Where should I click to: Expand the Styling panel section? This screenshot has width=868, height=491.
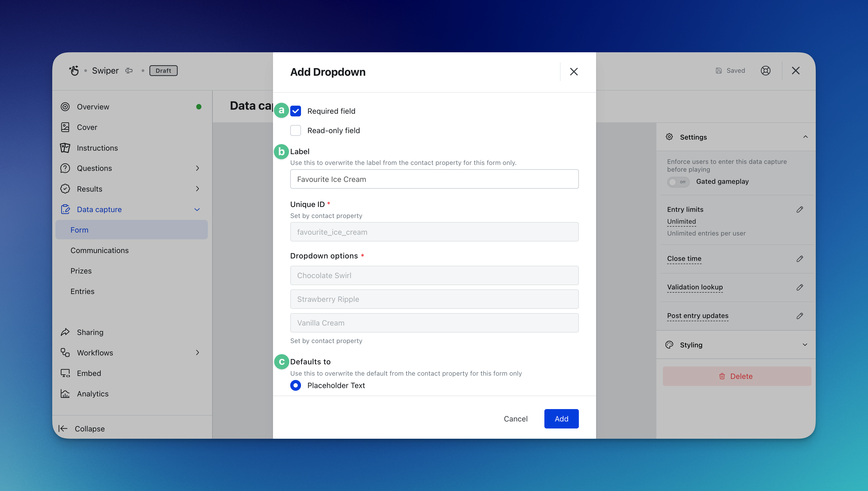click(x=805, y=345)
